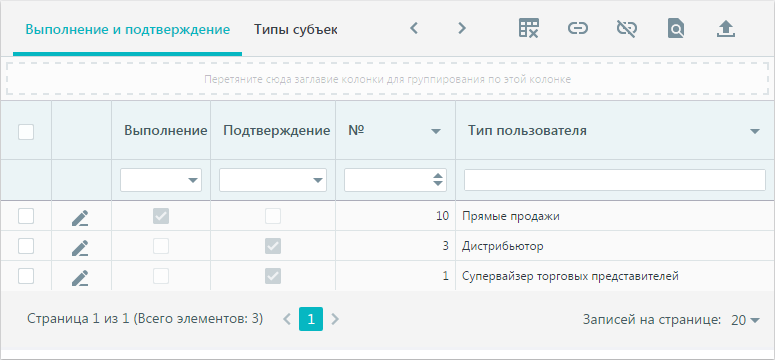The image size is (775, 360).
Task: Edit the Дистрибьютор row with pencil
Action: click(x=80, y=247)
